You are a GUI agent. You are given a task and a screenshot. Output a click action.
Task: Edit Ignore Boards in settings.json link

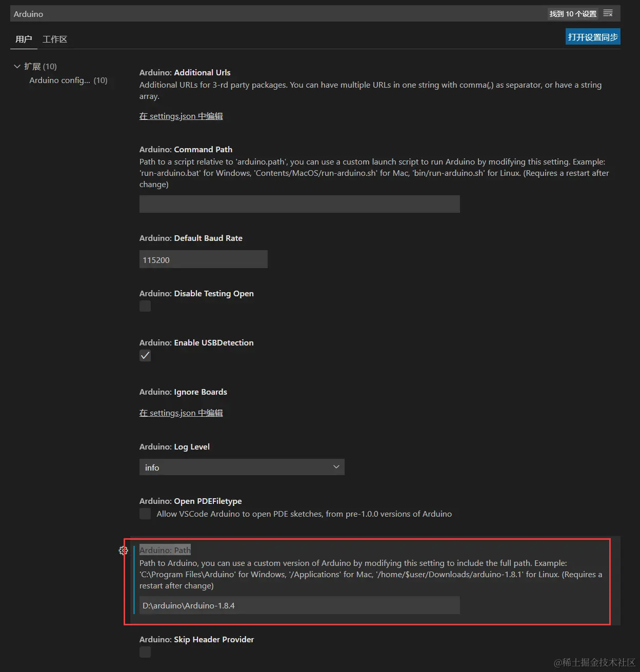pyautogui.click(x=181, y=413)
